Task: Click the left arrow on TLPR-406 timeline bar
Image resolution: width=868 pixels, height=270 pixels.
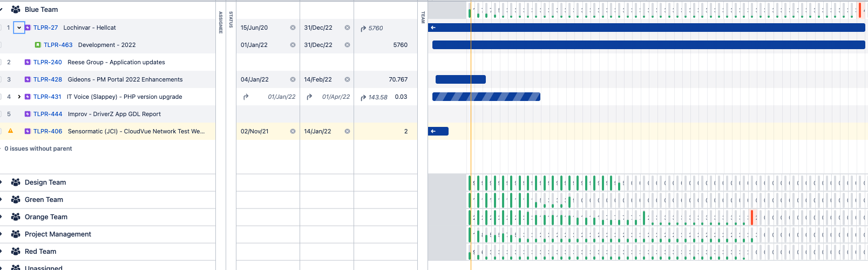Action: (x=433, y=131)
